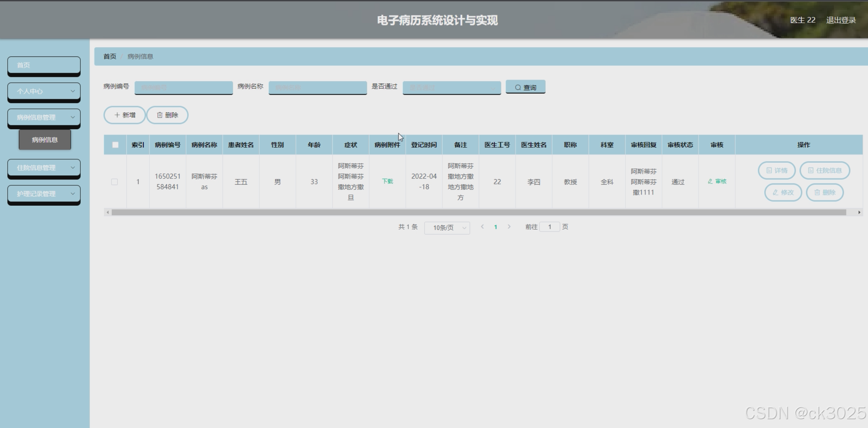The image size is (868, 428).
Task: Expand the 个人中心 sidebar menu
Action: point(44,91)
